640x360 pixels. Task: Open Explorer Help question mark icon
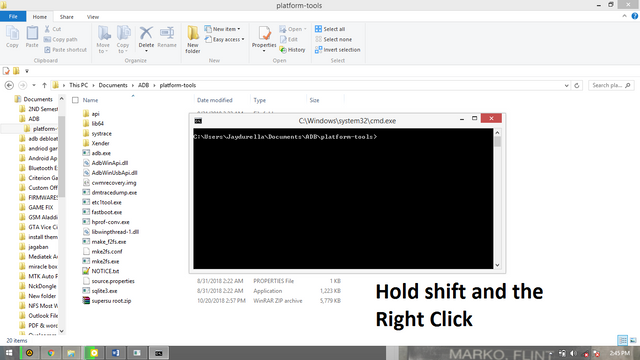pos(635,16)
